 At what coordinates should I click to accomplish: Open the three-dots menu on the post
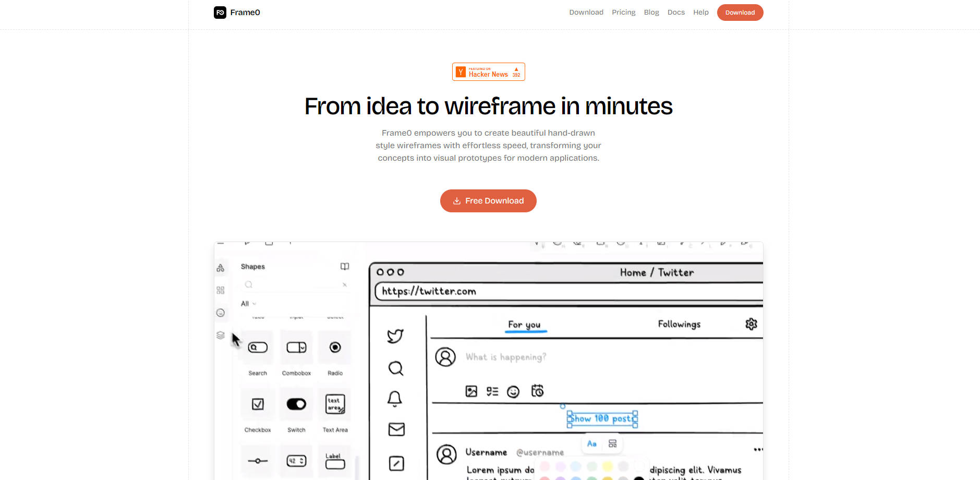758,450
